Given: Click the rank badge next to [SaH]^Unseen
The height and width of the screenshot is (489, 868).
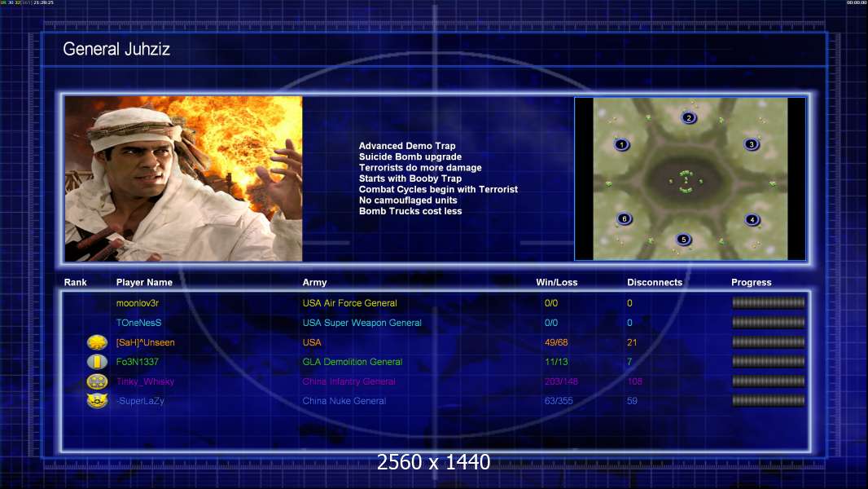Looking at the screenshot, I should [98, 342].
